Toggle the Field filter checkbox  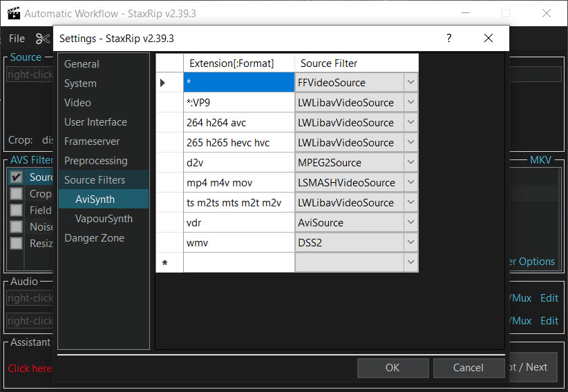[x=17, y=210]
